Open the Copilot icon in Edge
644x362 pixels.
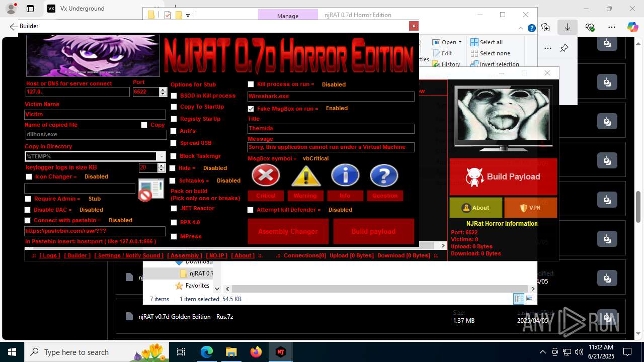(632, 27)
